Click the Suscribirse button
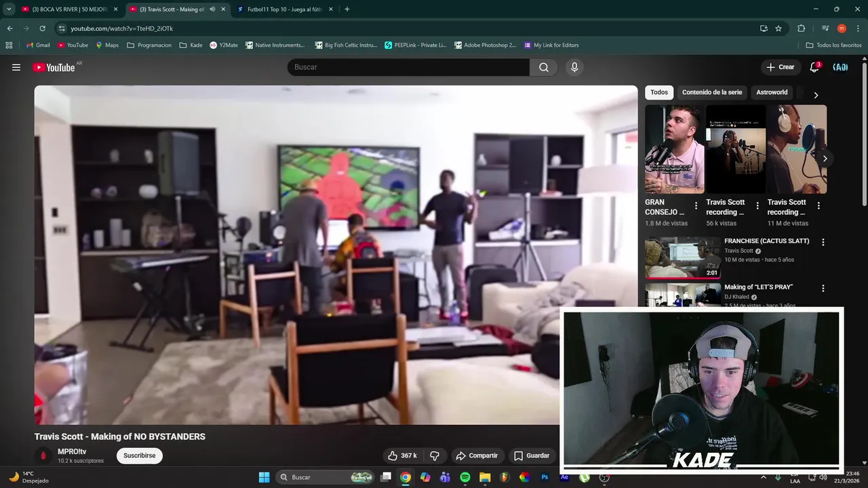868x488 pixels. (x=140, y=455)
